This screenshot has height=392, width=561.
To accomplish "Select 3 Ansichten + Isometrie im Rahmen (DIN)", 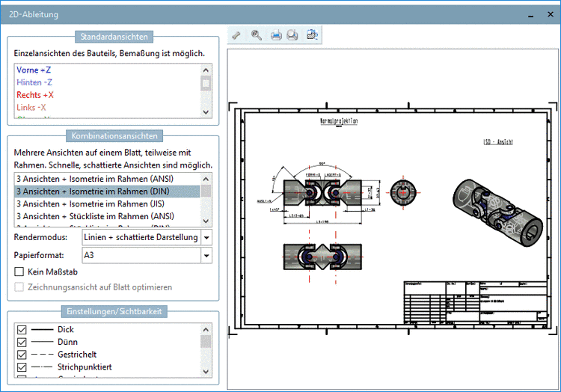I will click(107, 192).
